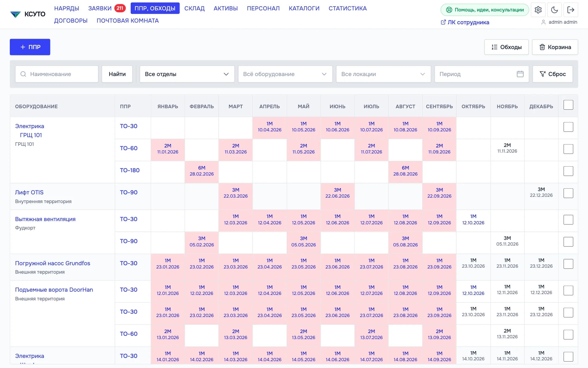Image resolution: width=588 pixels, height=368 pixels.
Task: Check the select-all checkbox in table header
Action: [x=568, y=105]
